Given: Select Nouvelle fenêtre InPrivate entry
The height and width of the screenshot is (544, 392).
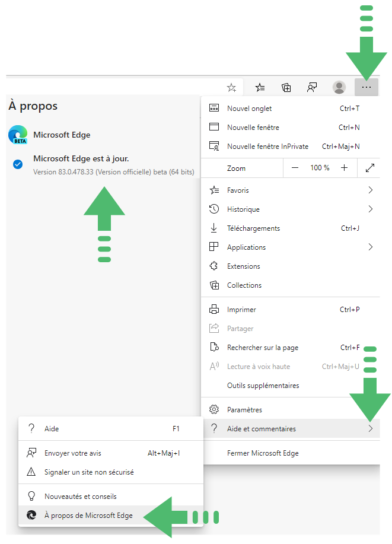Looking at the screenshot, I should point(291,146).
